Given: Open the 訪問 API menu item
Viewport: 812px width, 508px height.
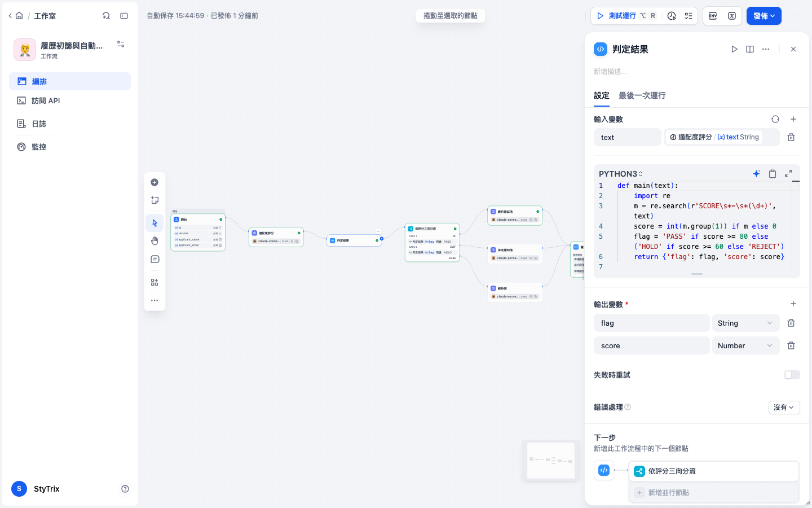Looking at the screenshot, I should (70, 100).
